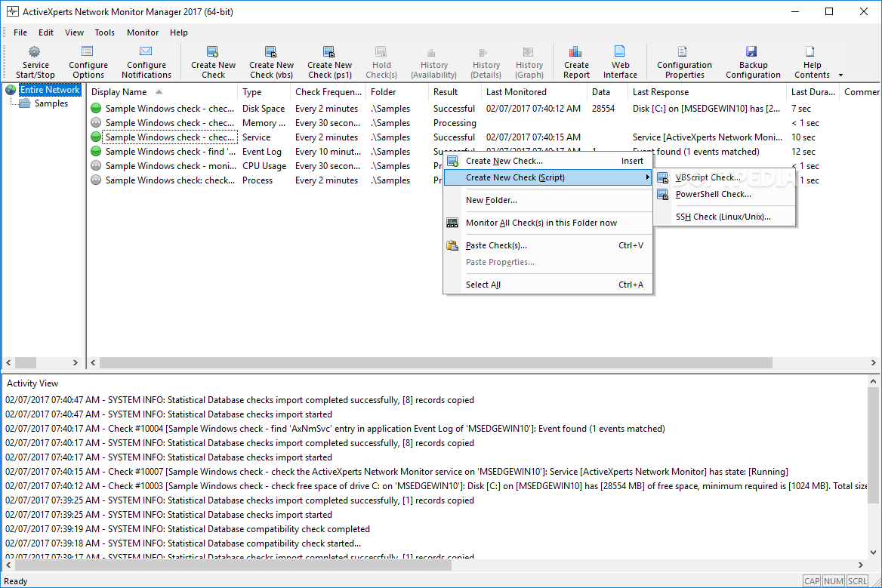The image size is (882, 588).
Task: Click Activity View vertical scrollbar down arrow
Action: tap(873, 552)
